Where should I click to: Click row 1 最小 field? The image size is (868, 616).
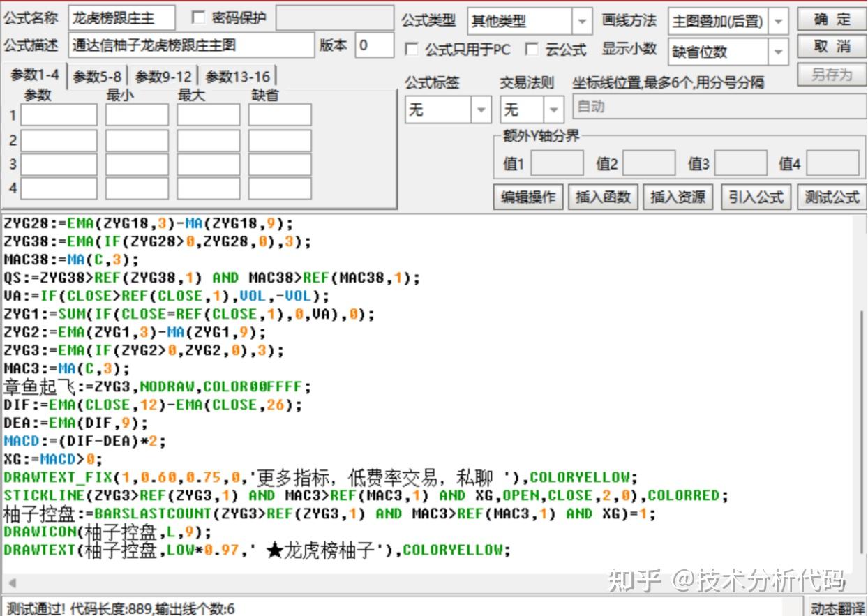[137, 115]
